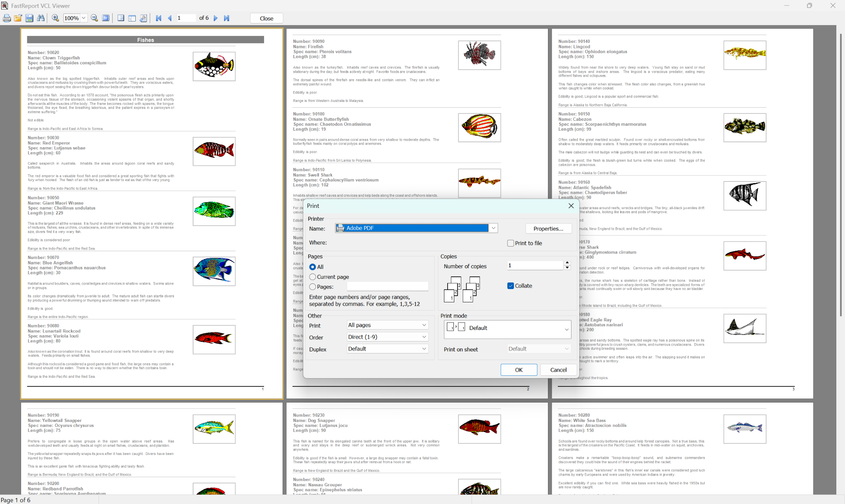845x504 pixels.
Task: Uncheck the Collate checkbox
Action: [511, 286]
